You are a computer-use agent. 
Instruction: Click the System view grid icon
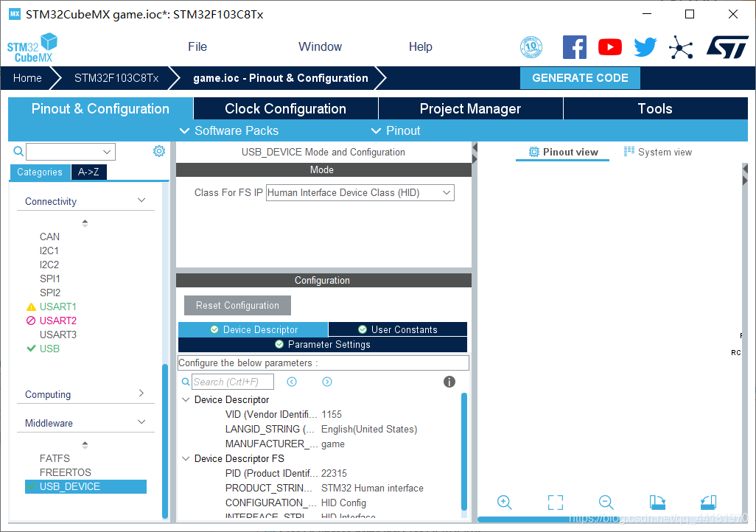pyautogui.click(x=629, y=152)
